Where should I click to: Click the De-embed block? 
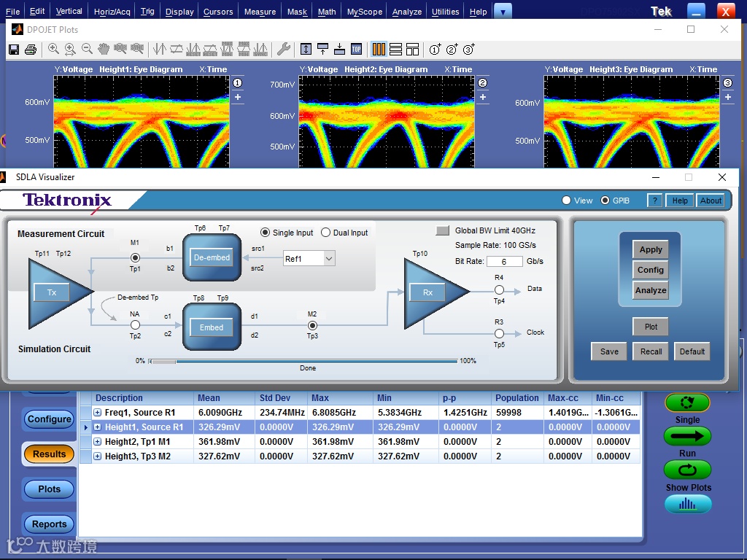tap(212, 257)
